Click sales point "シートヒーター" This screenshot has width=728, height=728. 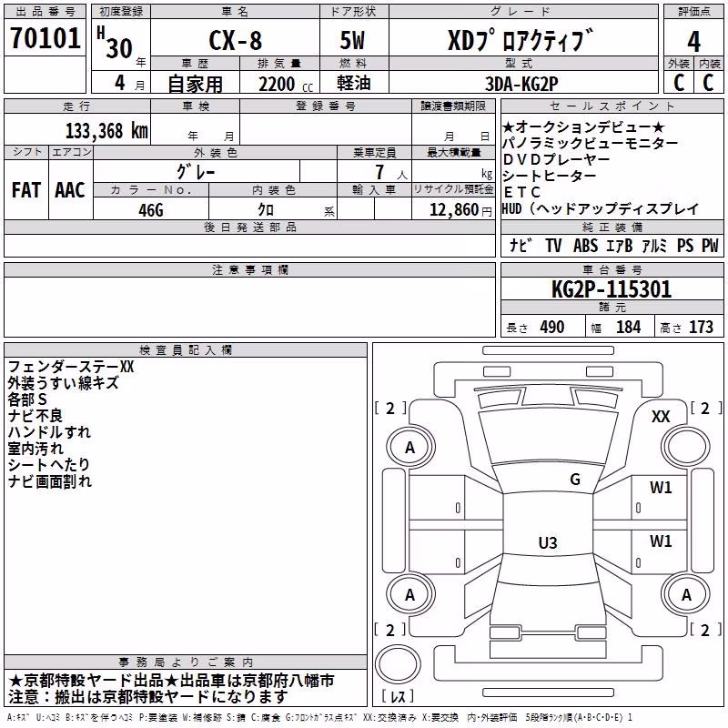coord(550,177)
